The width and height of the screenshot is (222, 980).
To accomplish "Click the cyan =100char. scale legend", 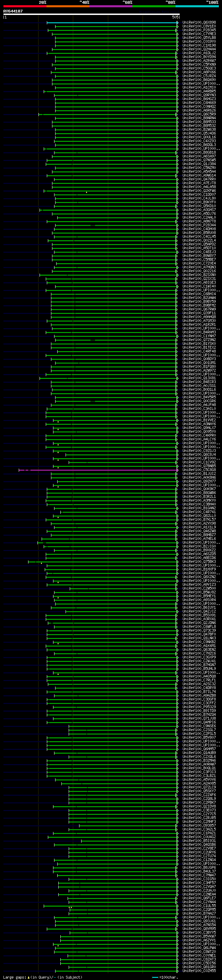I will pos(165,977).
